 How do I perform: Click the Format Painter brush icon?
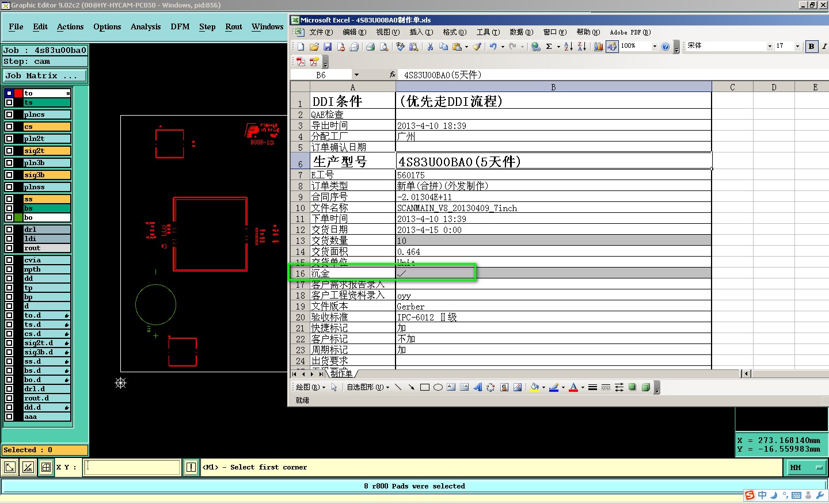[x=477, y=47]
